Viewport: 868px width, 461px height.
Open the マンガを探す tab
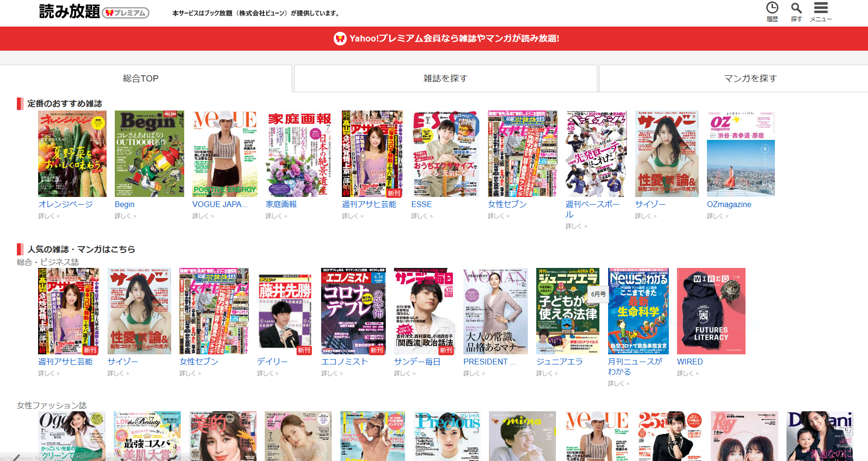click(x=750, y=78)
